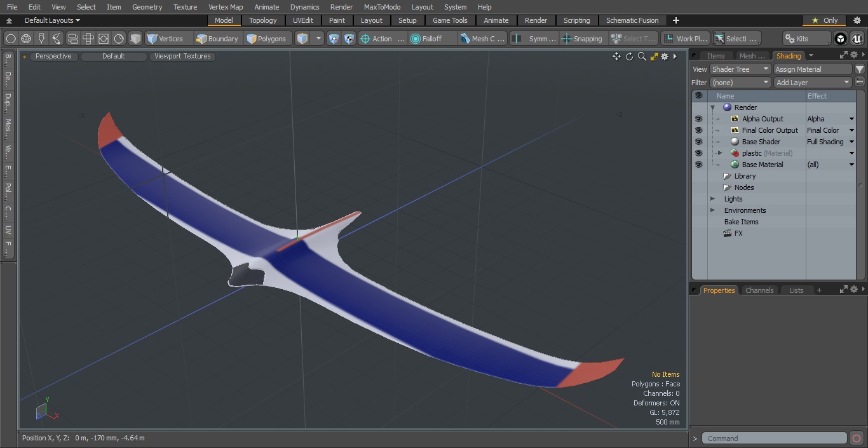Image resolution: width=868 pixels, height=448 pixels.
Task: Click first cube center-selection icon
Action: pos(334,39)
